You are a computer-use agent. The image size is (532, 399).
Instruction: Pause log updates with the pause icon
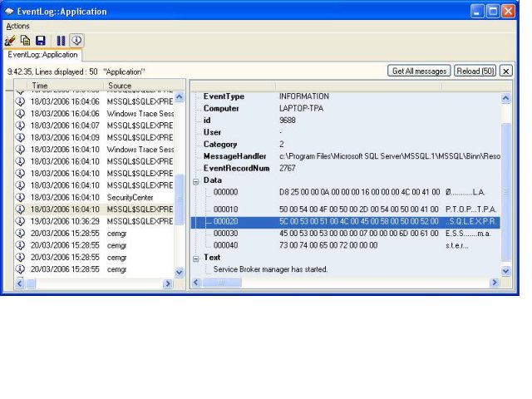[x=61, y=41]
